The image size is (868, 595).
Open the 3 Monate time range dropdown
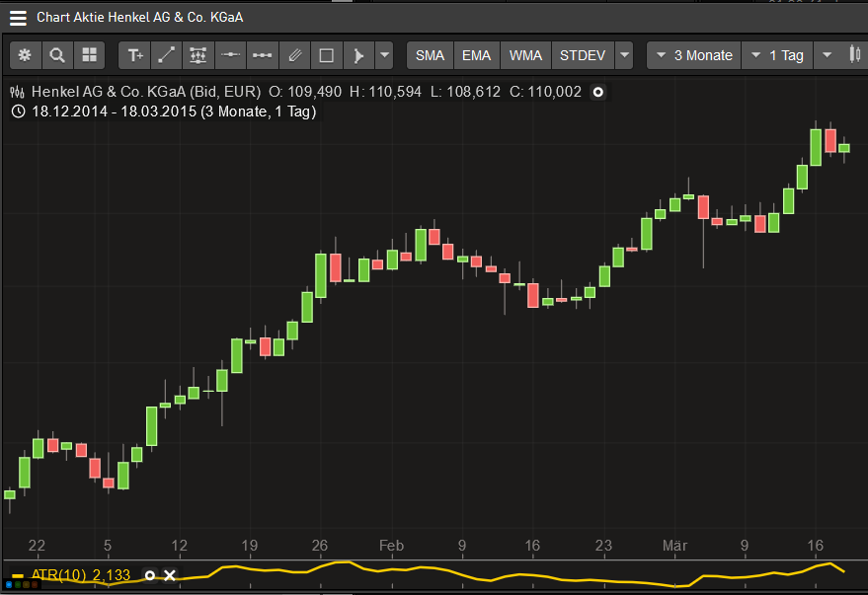click(693, 55)
